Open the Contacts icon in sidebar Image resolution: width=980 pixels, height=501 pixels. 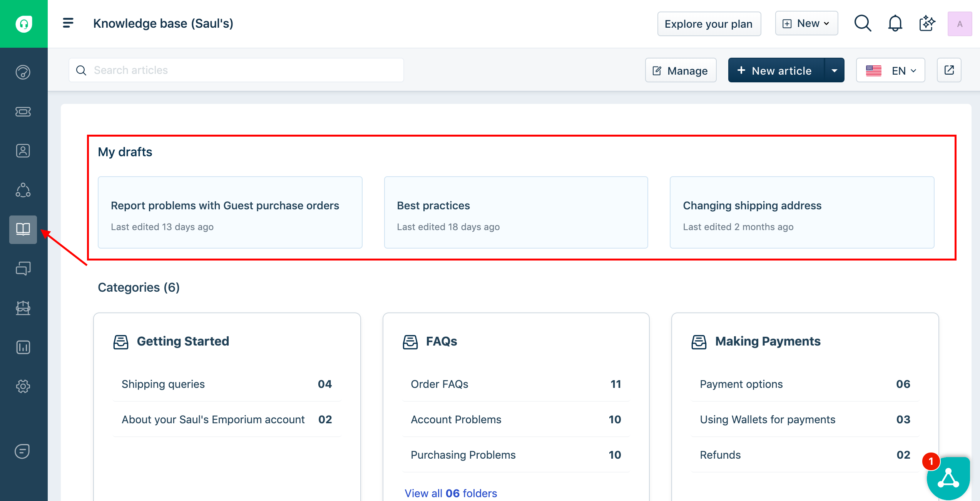[23, 151]
